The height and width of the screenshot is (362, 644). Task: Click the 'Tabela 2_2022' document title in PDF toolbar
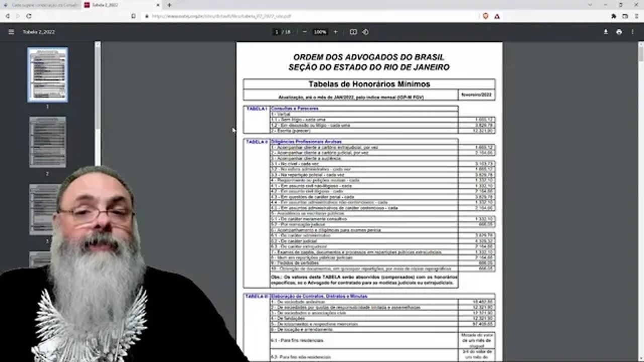click(x=39, y=32)
